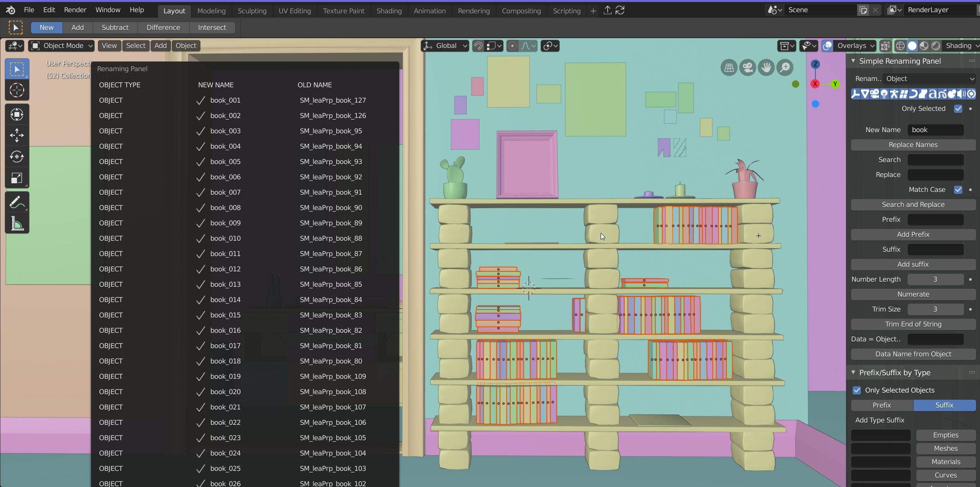The height and width of the screenshot is (487, 980).
Task: Click the Transform tool icon in toolbar
Action: point(17,179)
